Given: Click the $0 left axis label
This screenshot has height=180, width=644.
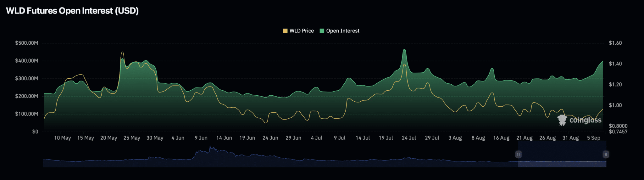Looking at the screenshot, I should [x=35, y=132].
